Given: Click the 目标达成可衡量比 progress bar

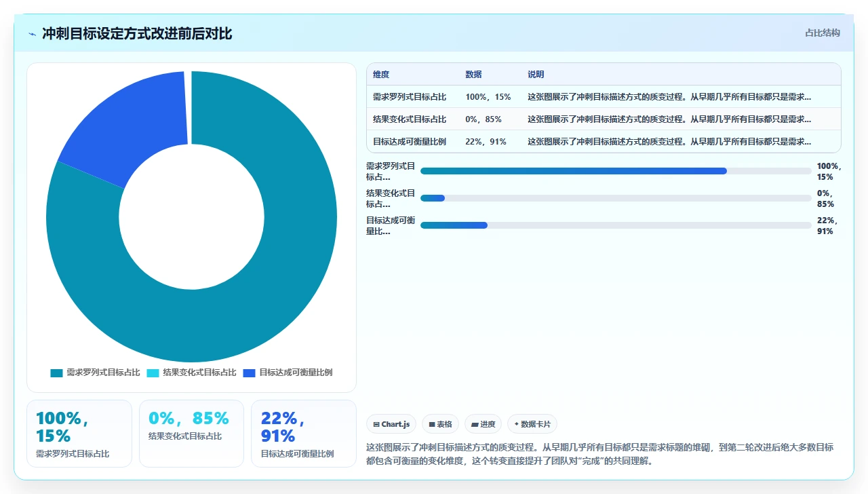Looking at the screenshot, I should (x=616, y=225).
